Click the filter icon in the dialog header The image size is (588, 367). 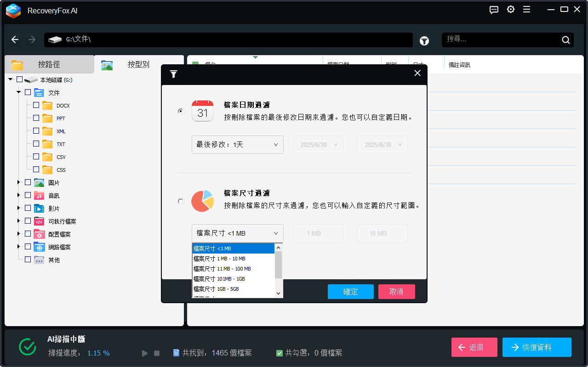pos(173,73)
